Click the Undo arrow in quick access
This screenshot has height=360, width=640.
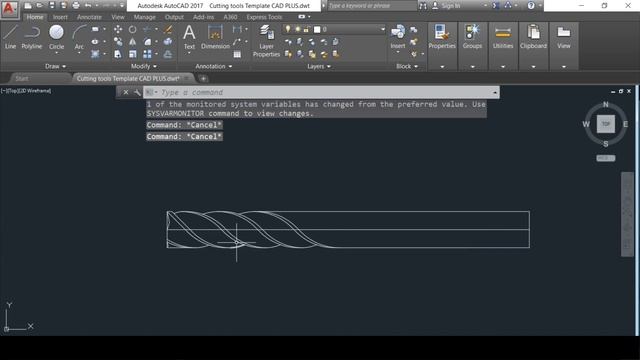[x=87, y=5]
